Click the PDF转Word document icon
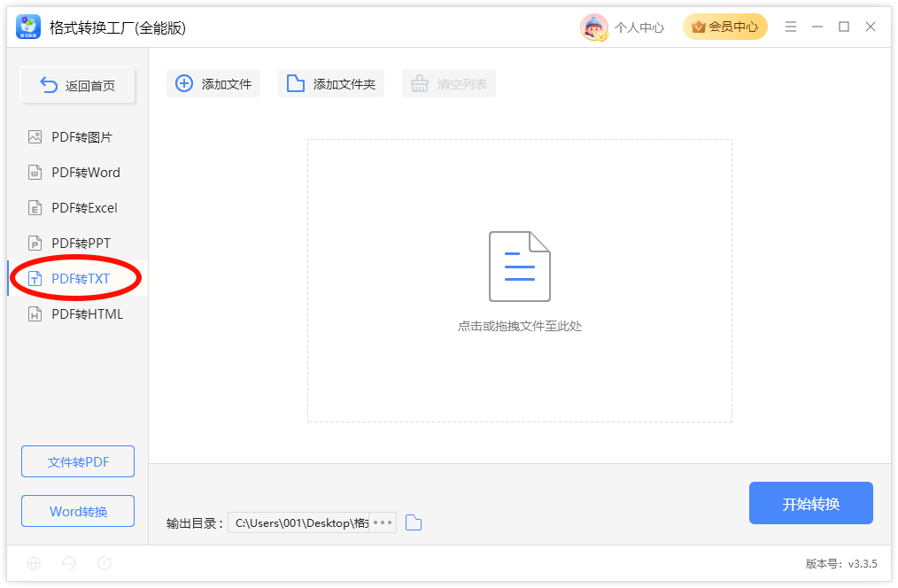 (35, 173)
